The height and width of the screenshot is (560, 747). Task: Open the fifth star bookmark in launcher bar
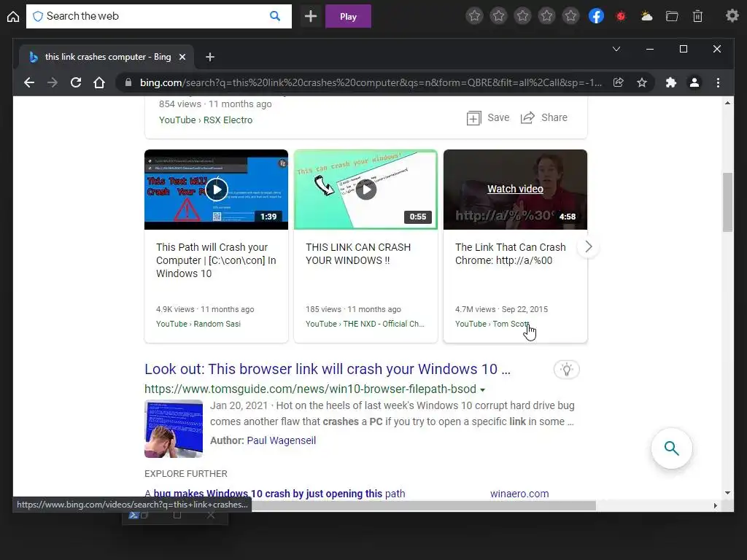click(570, 16)
